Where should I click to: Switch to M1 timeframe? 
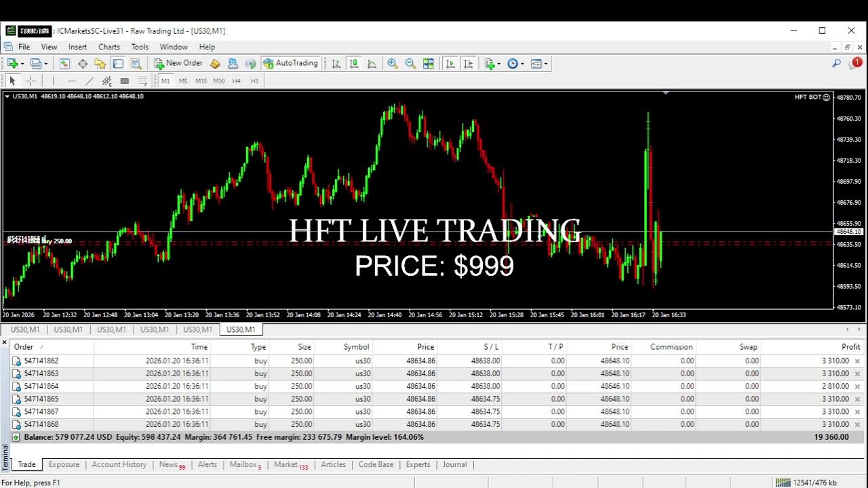(165, 81)
